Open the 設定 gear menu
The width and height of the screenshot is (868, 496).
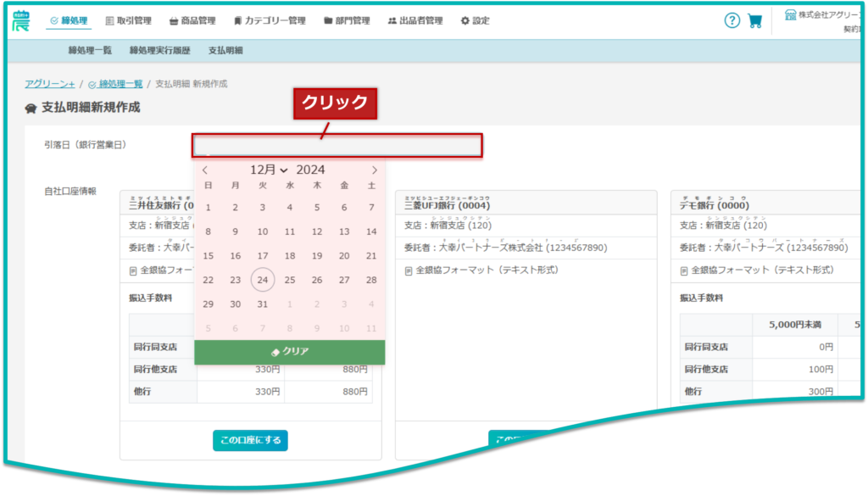point(475,21)
